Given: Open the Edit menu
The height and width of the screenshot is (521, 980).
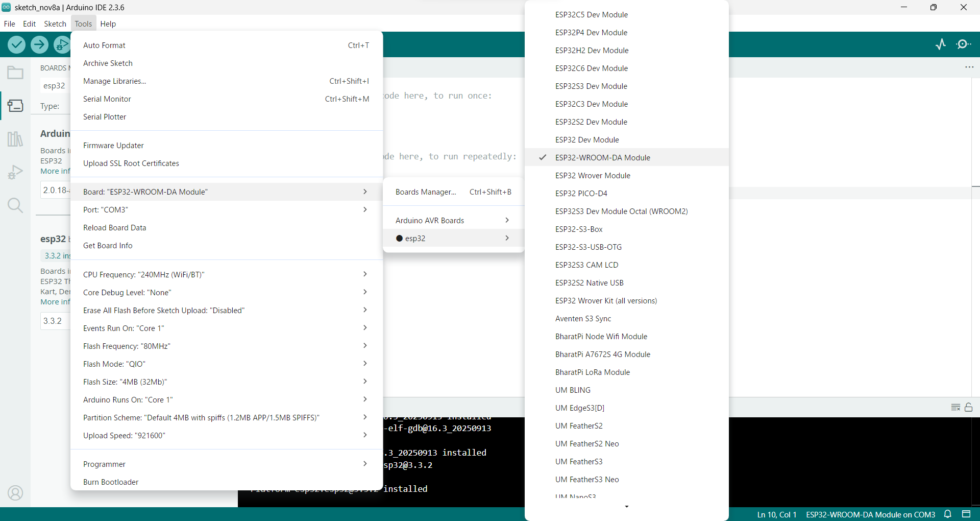Looking at the screenshot, I should [x=30, y=23].
